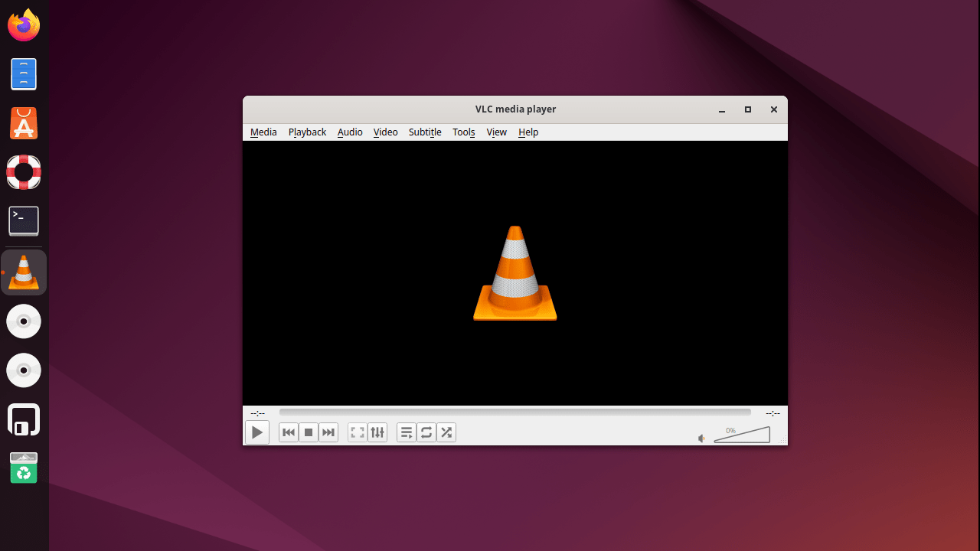
Task: Open the terminal from the dock
Action: point(23,220)
